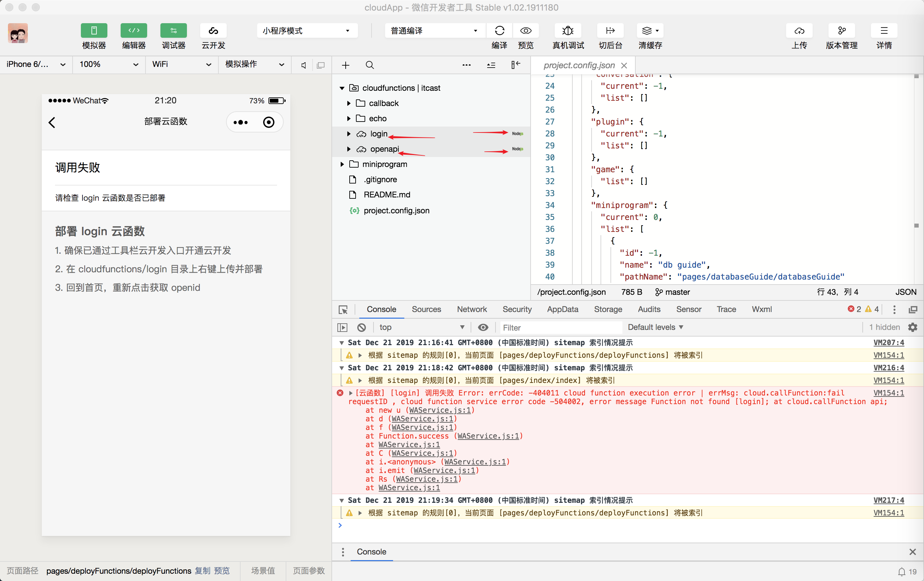
Task: Click the master git branch indicator
Action: click(672, 292)
